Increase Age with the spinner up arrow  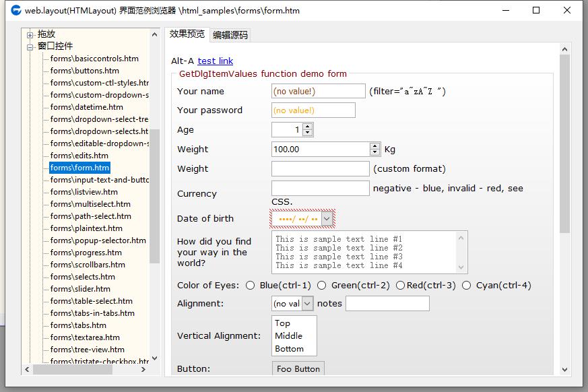point(308,127)
